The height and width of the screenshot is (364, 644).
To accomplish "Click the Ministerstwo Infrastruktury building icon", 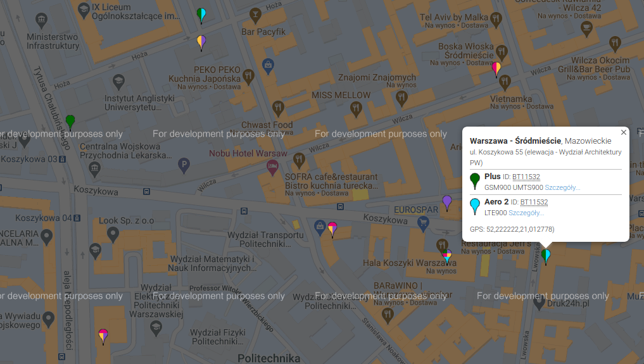I will pos(41,20).
